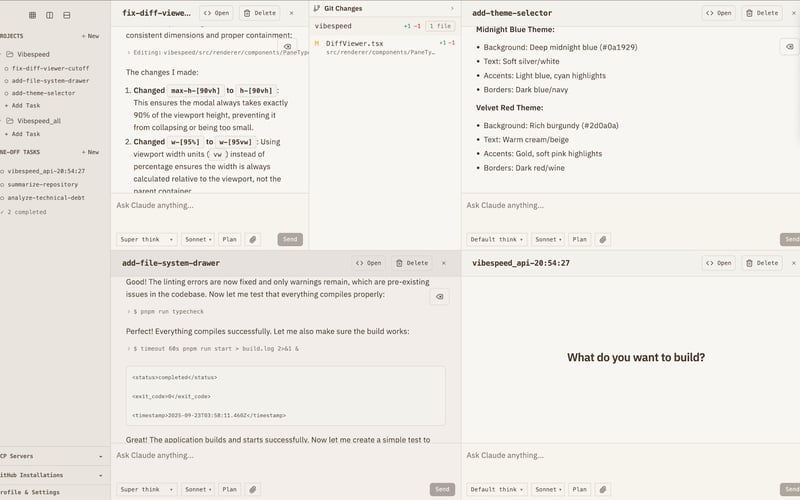Image resolution: width=800 pixels, height=500 pixels.
Task: Close the vibespeed_api-20:54:27 pane
Action: coord(794,263)
